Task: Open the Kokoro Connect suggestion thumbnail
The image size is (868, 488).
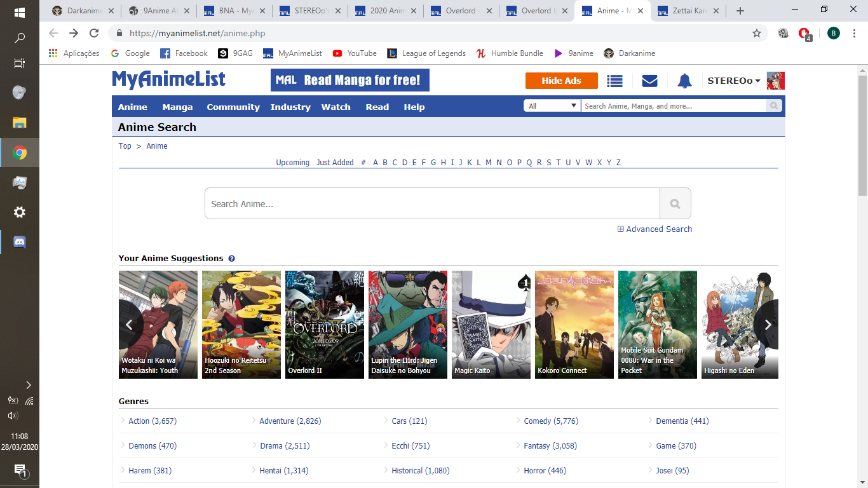Action: pos(574,325)
